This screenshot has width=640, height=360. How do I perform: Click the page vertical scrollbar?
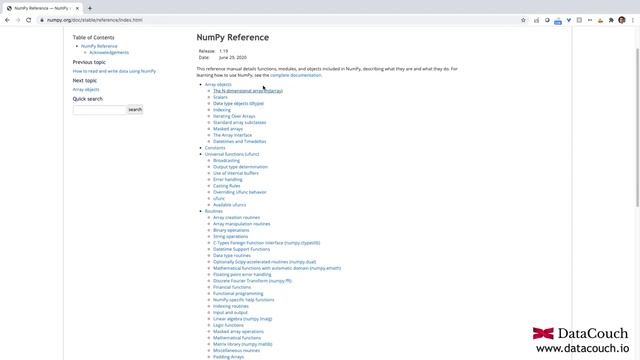tap(638, 127)
